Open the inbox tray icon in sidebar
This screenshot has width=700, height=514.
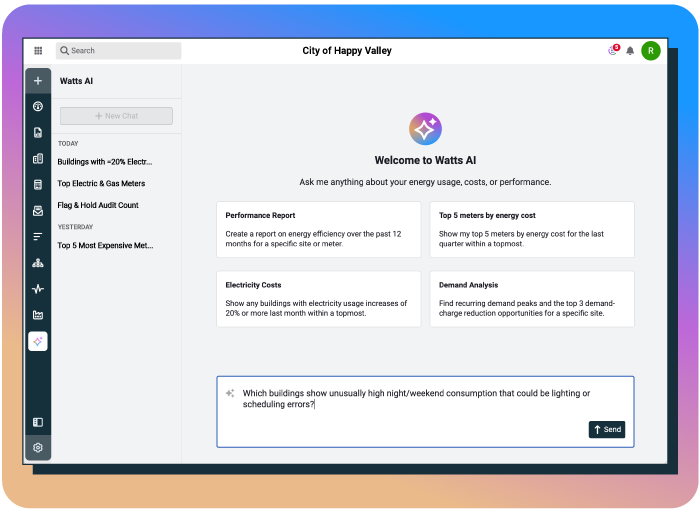click(x=38, y=211)
